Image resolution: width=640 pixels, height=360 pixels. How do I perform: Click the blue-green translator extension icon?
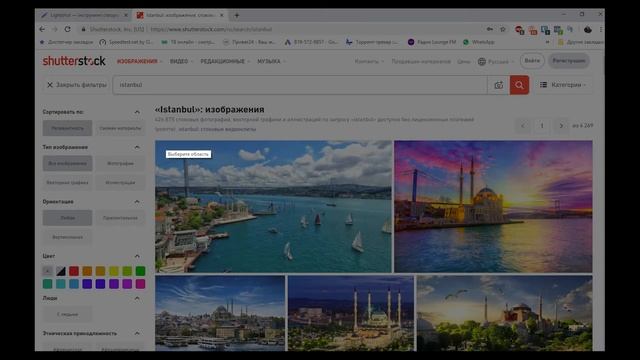pos(545,30)
